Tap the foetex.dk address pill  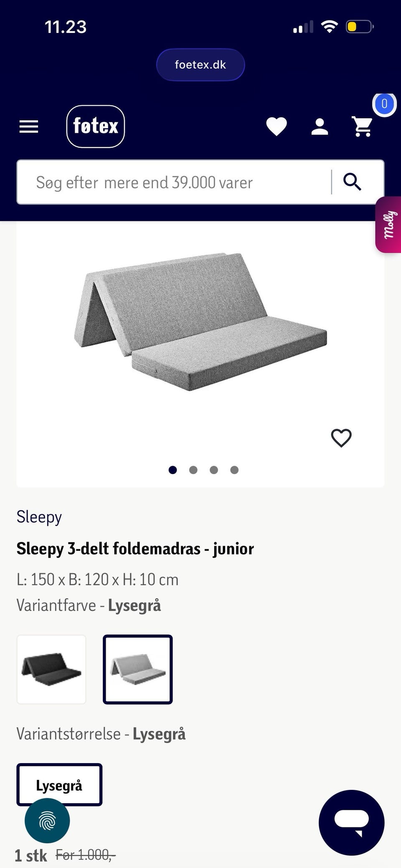(x=200, y=65)
